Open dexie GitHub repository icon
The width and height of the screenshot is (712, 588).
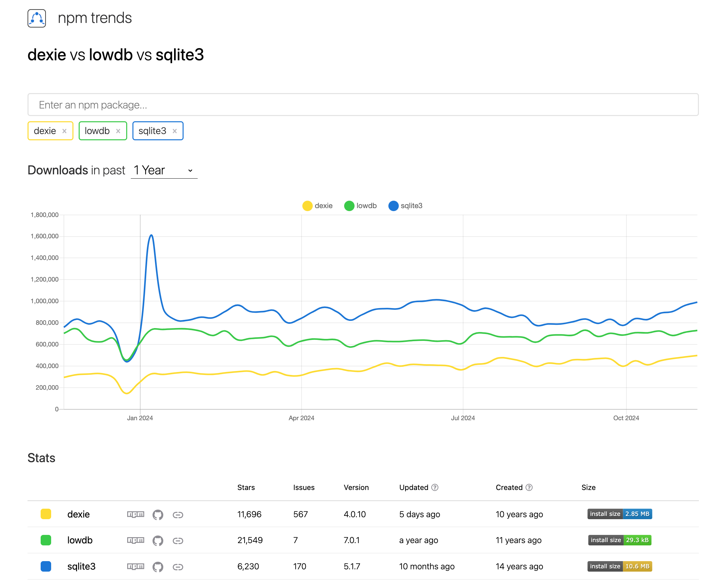(x=158, y=515)
